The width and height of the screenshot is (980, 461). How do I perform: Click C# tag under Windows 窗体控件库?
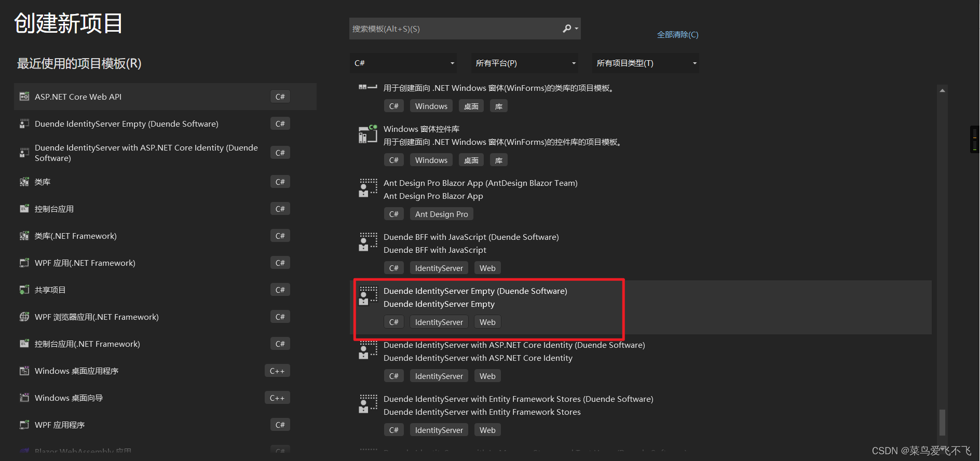click(394, 160)
